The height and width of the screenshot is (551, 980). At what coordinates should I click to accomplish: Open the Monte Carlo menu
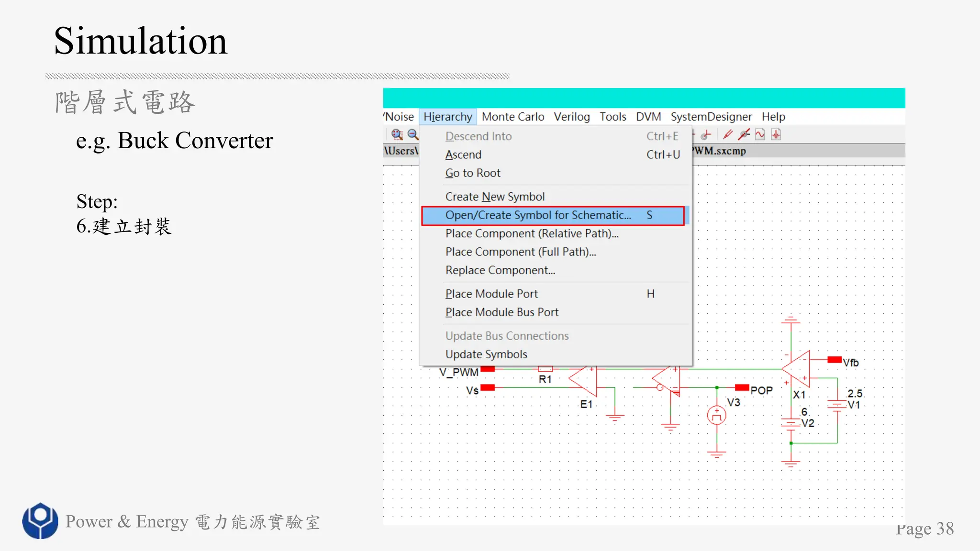[x=512, y=117]
